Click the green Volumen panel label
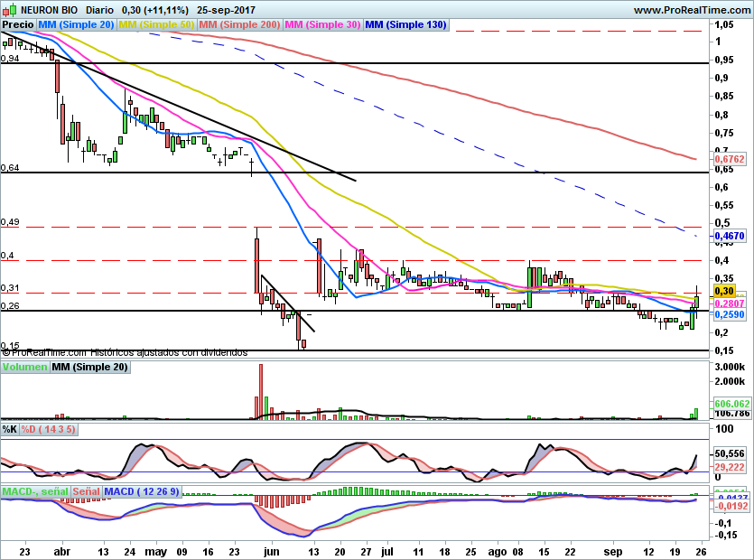Screen dimensions: 754x560 (24, 368)
